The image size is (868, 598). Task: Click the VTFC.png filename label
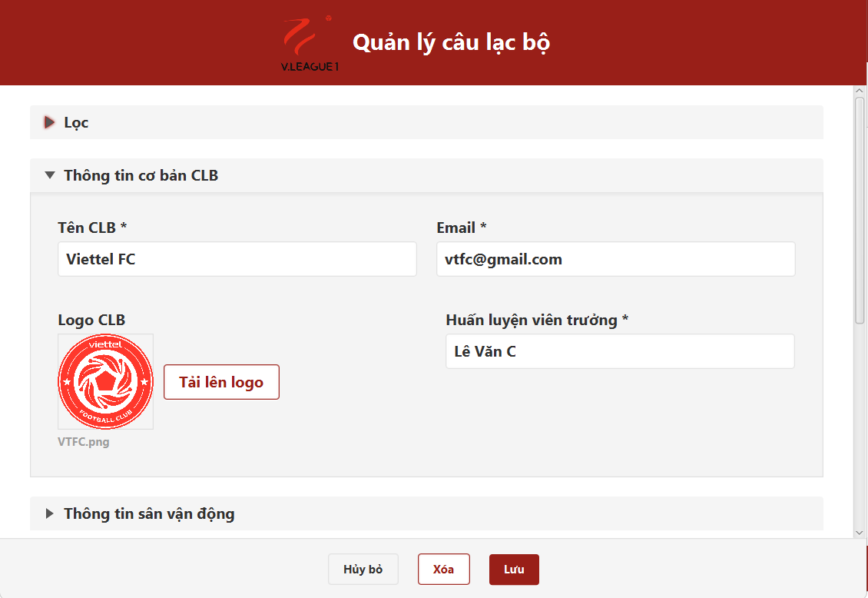coord(83,441)
